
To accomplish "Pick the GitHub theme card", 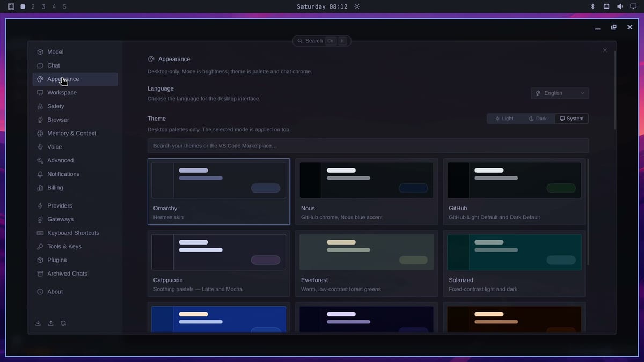I will coord(514,191).
